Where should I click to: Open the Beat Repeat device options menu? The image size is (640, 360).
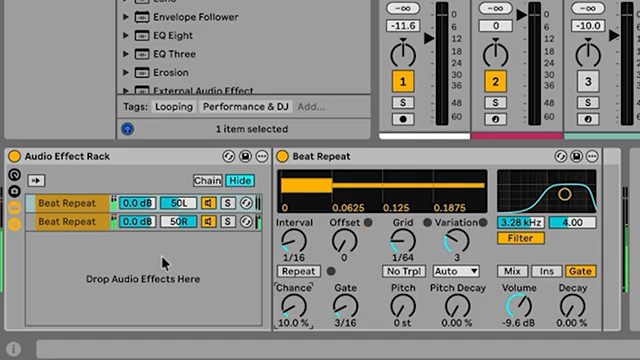coord(592,156)
